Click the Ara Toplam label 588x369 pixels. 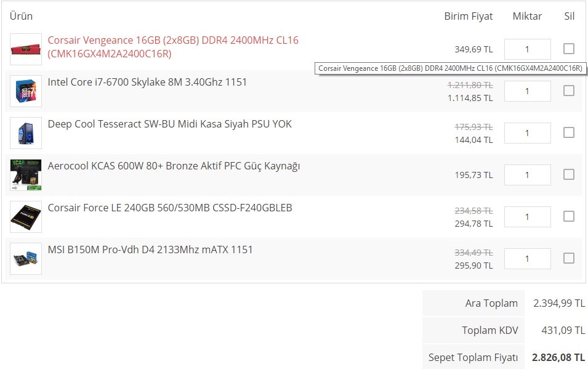coord(491,303)
